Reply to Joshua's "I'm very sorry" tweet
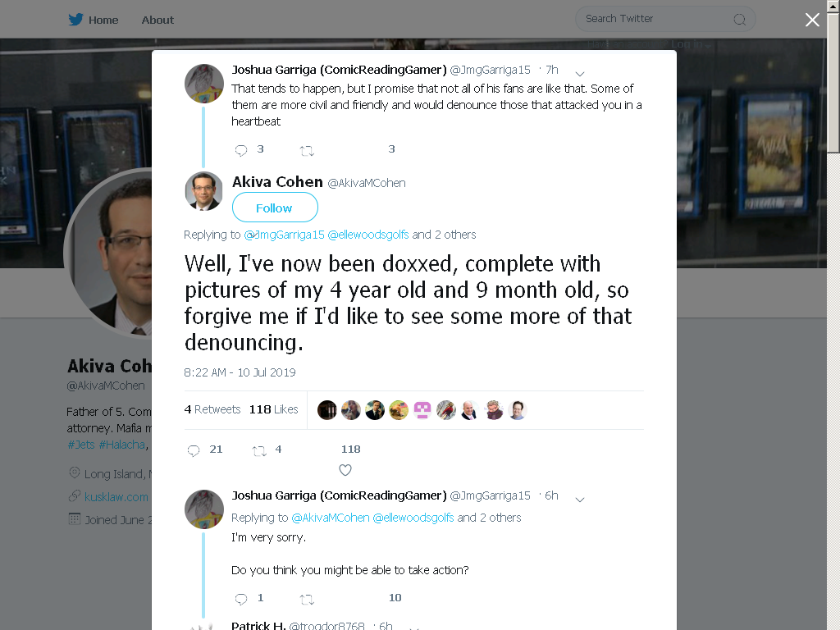Screen dimensions: 840x630 [241, 598]
